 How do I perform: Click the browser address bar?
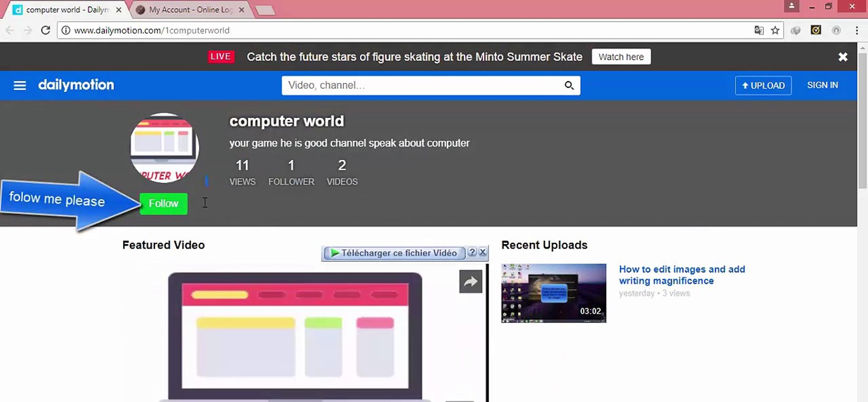click(x=413, y=31)
